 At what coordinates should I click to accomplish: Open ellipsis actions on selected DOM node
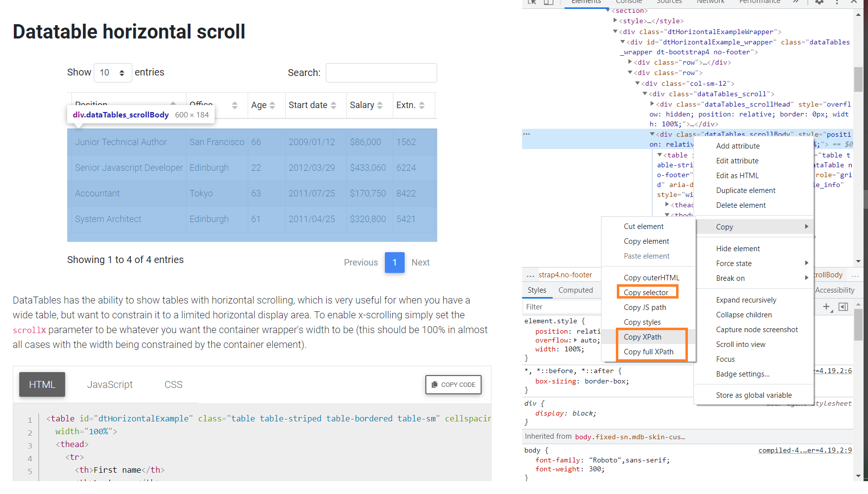(527, 134)
